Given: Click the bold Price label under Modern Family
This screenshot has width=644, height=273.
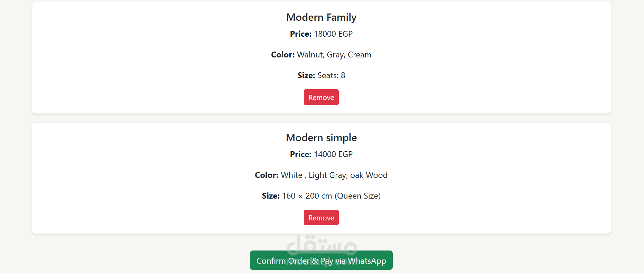Looking at the screenshot, I should pyautogui.click(x=301, y=34).
